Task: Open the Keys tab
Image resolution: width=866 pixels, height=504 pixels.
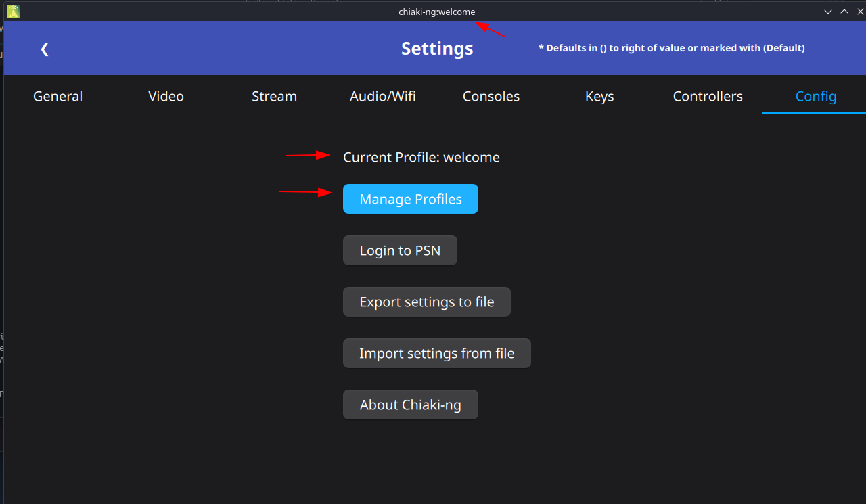Action: coord(599,96)
